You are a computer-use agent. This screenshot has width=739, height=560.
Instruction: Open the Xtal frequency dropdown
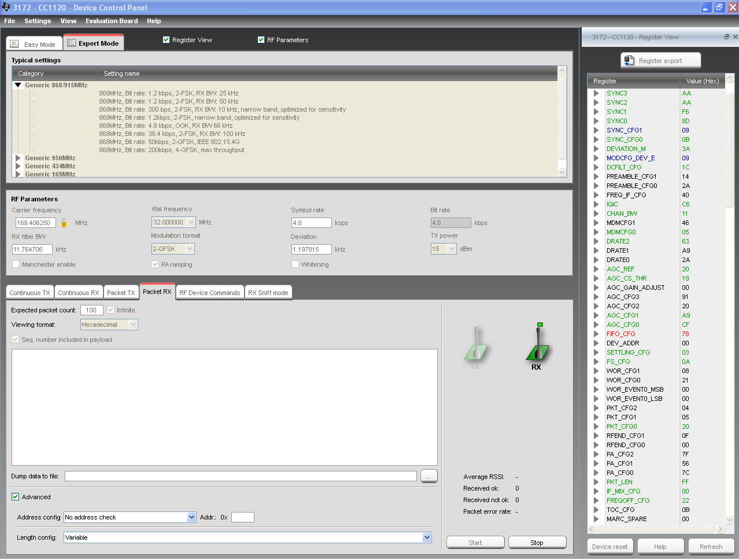pos(191,222)
